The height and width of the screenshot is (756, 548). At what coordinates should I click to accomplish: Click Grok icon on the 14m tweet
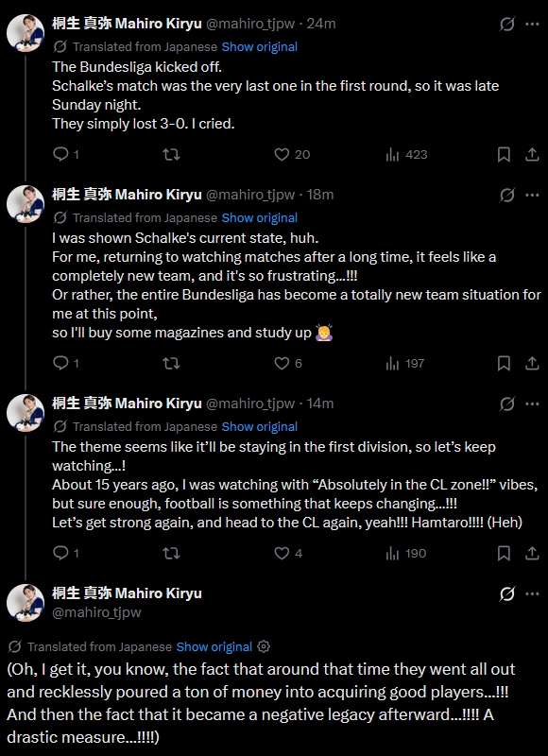[507, 404]
